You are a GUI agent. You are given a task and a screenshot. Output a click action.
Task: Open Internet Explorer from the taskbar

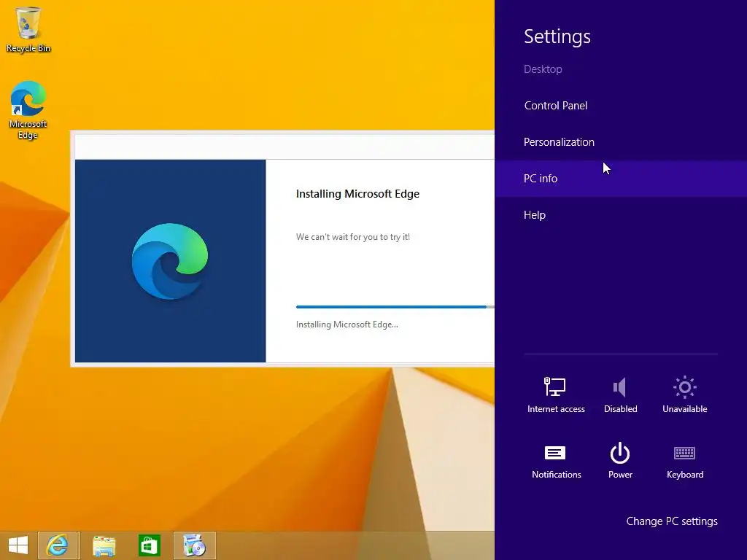58,545
